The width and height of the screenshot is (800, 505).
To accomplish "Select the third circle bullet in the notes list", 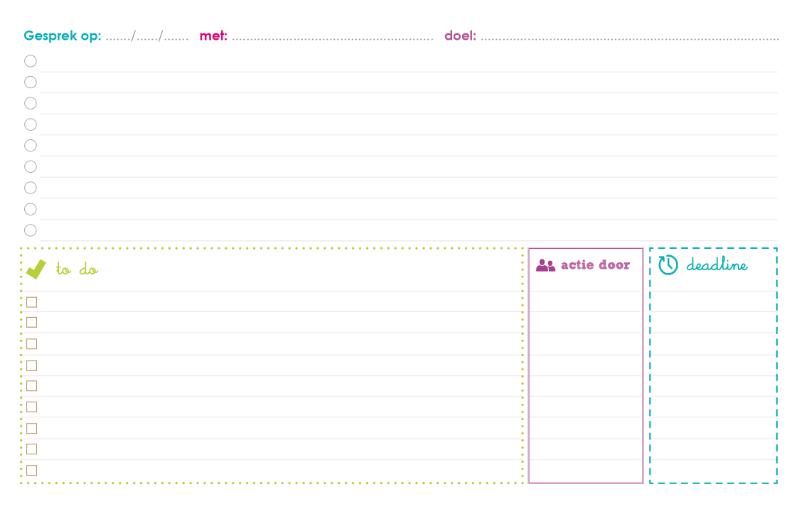I will [31, 104].
